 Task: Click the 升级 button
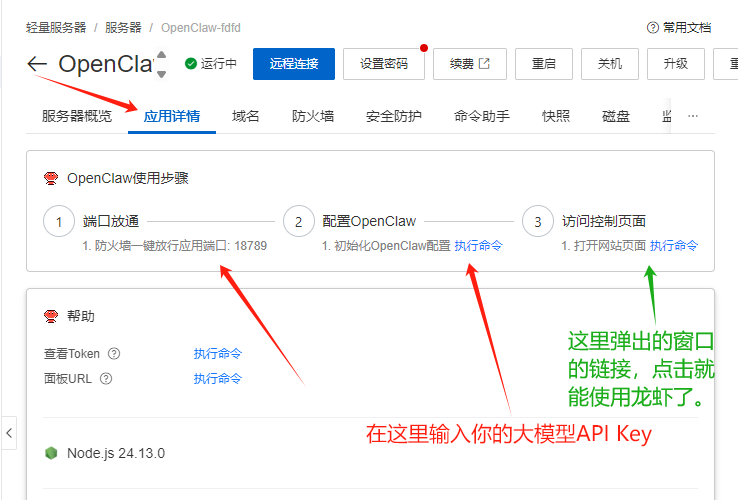pyautogui.click(x=676, y=64)
